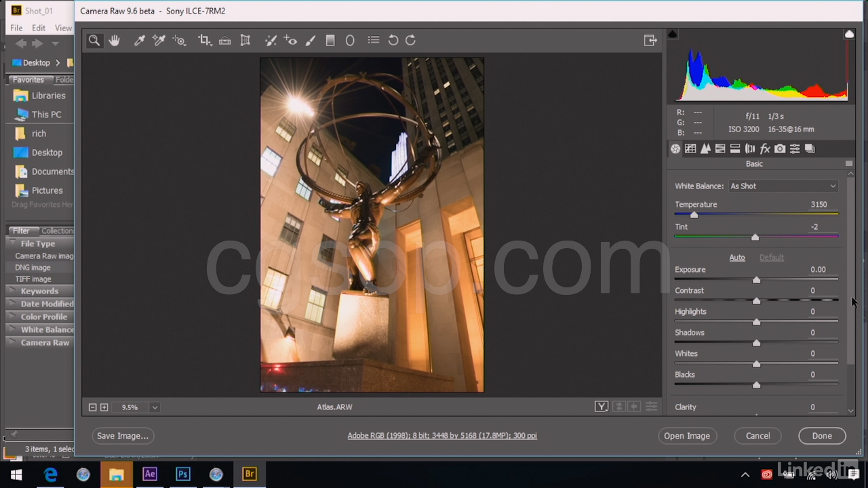Choose the Color Sampler tool
Image resolution: width=868 pixels, height=488 pixels.
[x=159, y=41]
